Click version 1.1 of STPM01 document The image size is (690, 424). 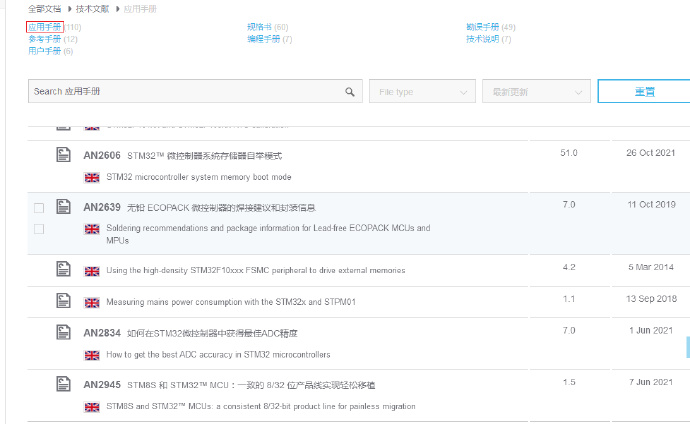click(x=569, y=299)
